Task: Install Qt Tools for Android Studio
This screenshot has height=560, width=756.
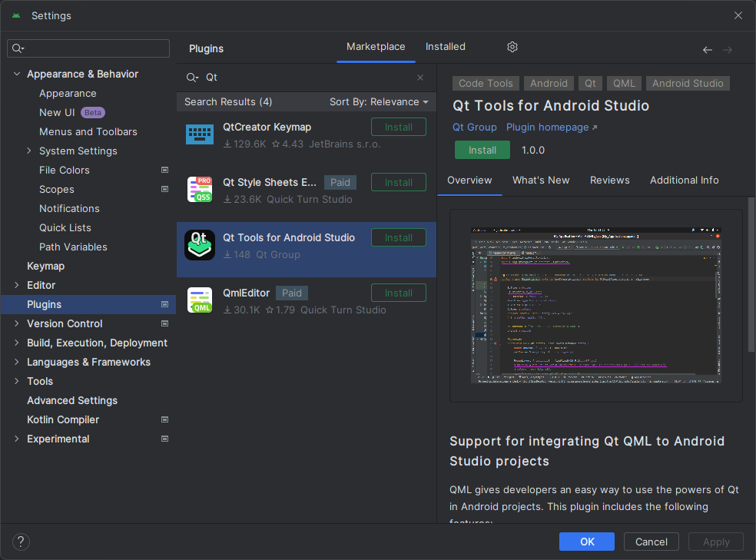Action: coord(482,151)
